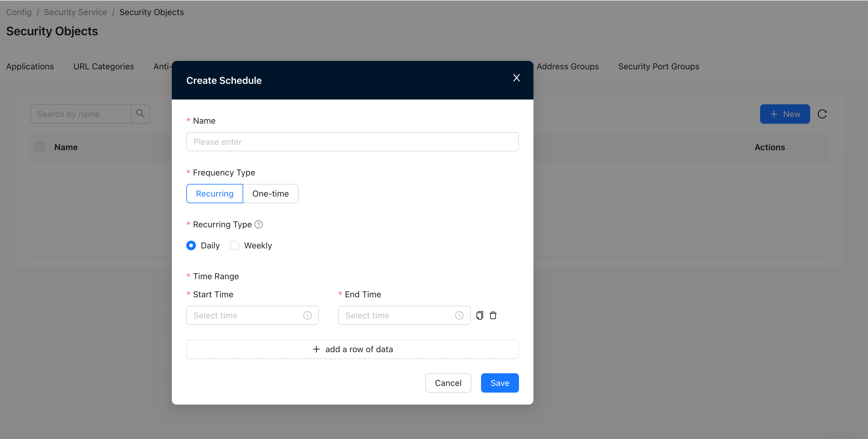This screenshot has height=439, width=868.
Task: Go to Security Service breadcrumb
Action: pos(75,12)
